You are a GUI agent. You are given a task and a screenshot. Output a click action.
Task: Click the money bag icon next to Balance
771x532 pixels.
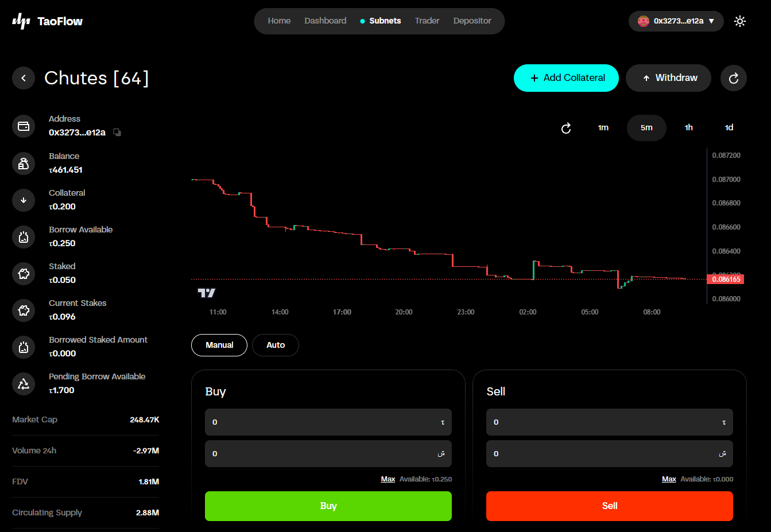pos(23,163)
